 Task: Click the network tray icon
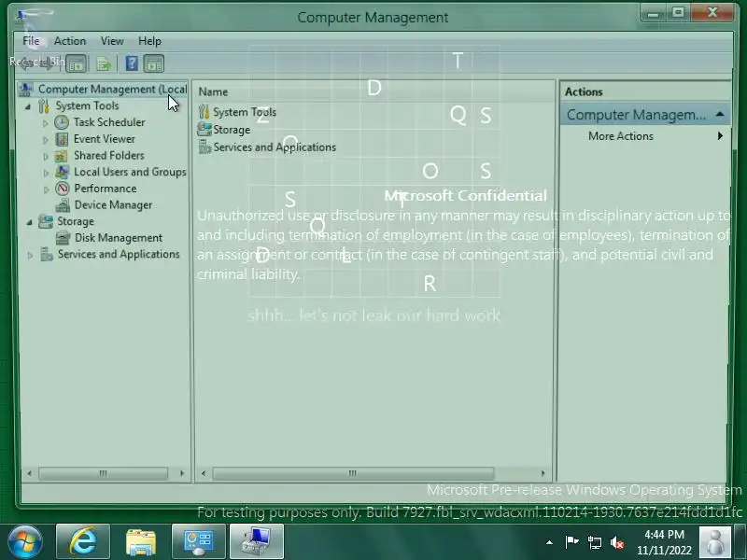(594, 542)
